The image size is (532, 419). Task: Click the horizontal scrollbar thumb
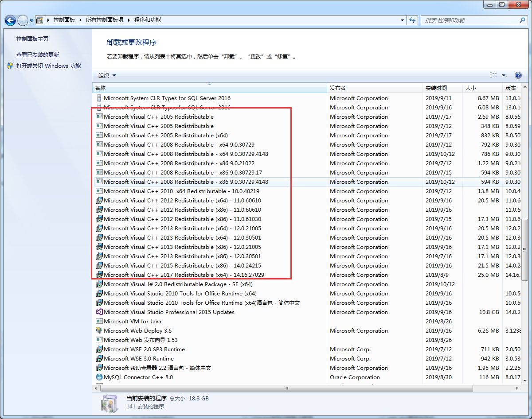click(286, 388)
